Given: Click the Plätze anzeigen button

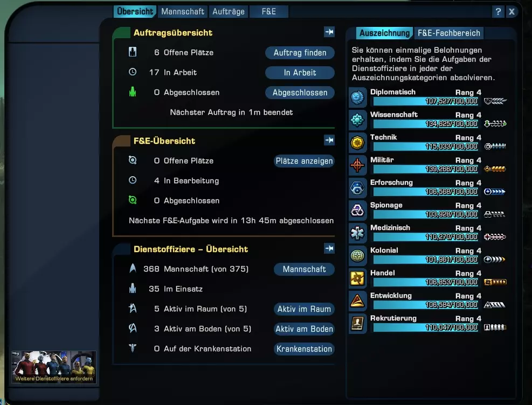Looking at the screenshot, I should click(x=304, y=161).
